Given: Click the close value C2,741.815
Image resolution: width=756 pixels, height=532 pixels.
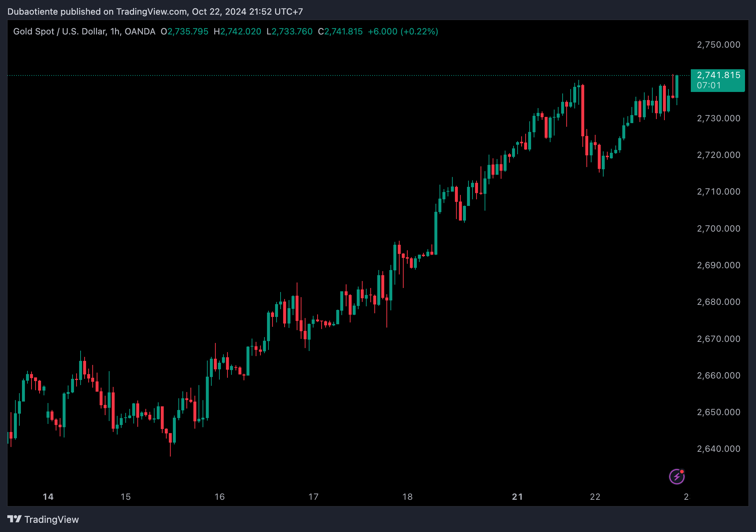Looking at the screenshot, I should point(340,32).
